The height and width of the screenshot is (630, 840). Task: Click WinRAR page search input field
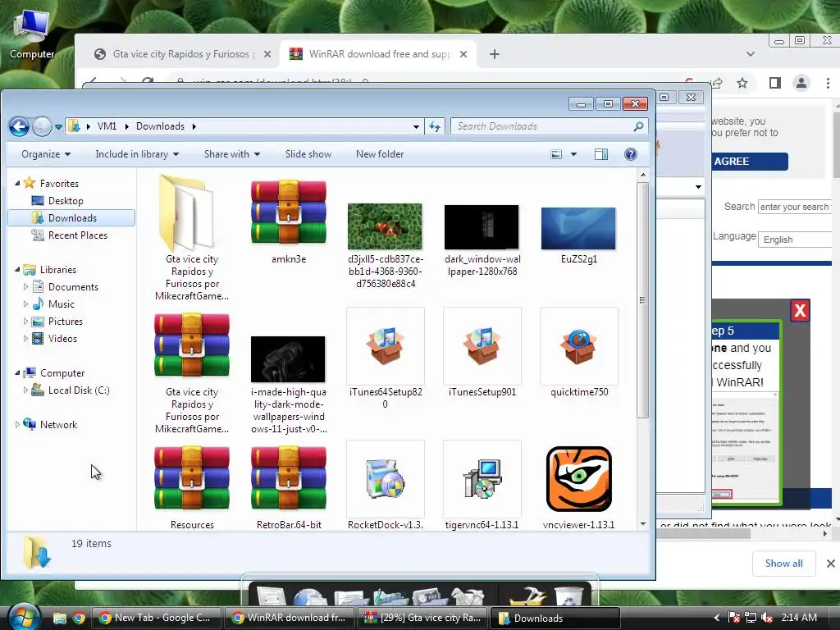[795, 207]
